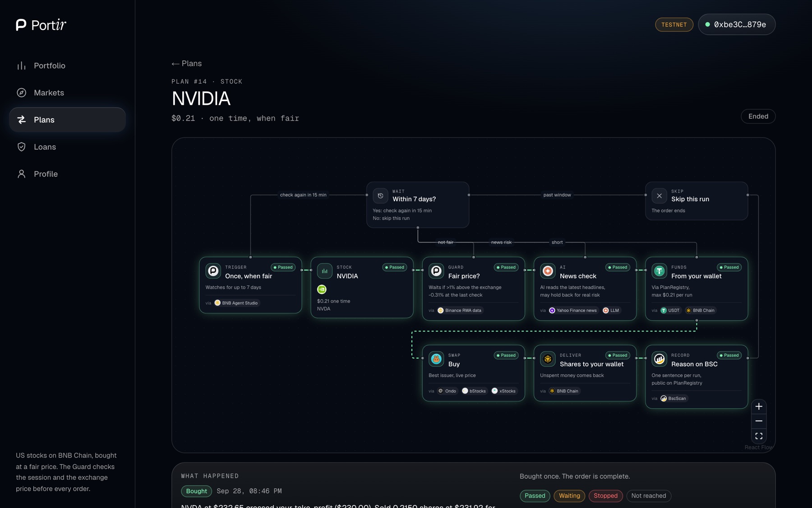Click the Deliver node BNB icon
Screen dimensions: 812x508
tap(548, 359)
